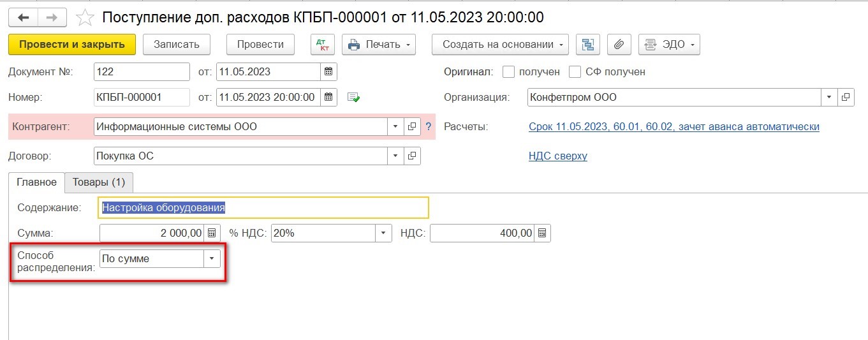Viewport: 868px width, 340px height.
Task: Open calendar for Номер date 11.05.2023 20:00:00
Action: [x=328, y=97]
